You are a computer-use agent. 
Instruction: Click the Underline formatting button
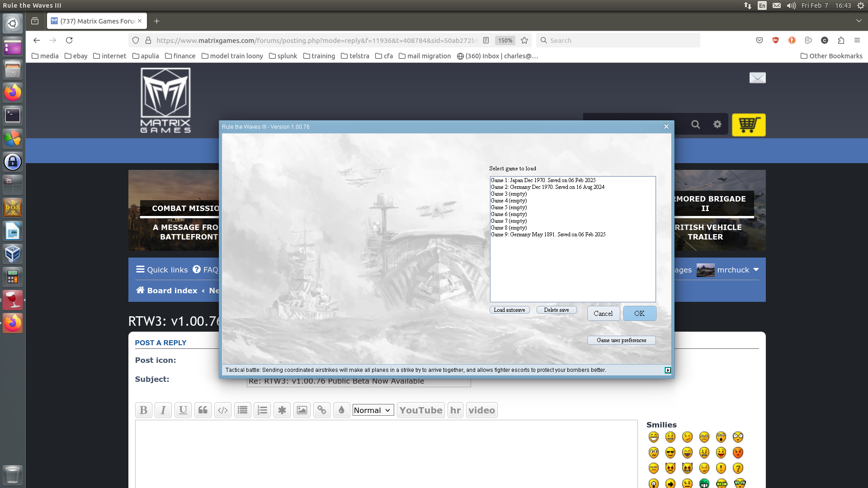(x=183, y=410)
